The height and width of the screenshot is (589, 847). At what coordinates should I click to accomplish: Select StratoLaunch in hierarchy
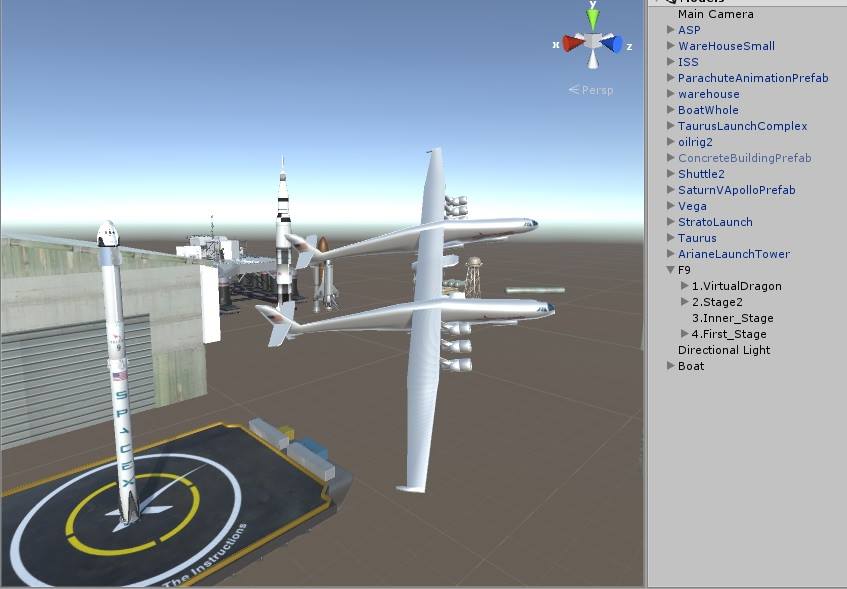tap(715, 222)
